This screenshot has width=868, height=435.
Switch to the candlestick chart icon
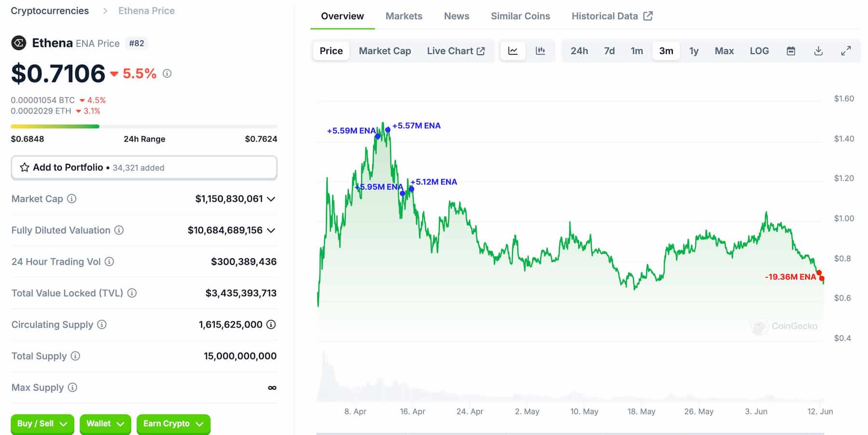pos(540,51)
